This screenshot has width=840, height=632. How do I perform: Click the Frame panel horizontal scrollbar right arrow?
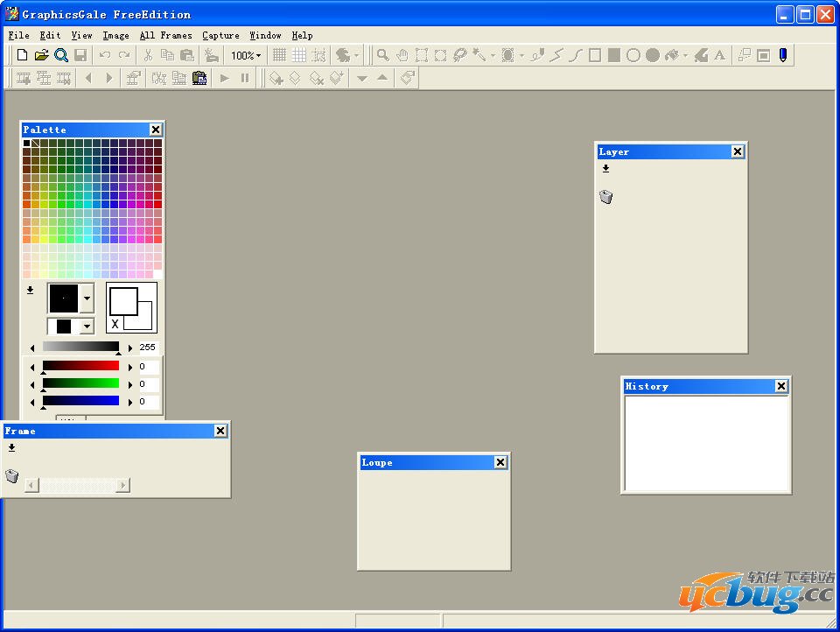pyautogui.click(x=122, y=485)
